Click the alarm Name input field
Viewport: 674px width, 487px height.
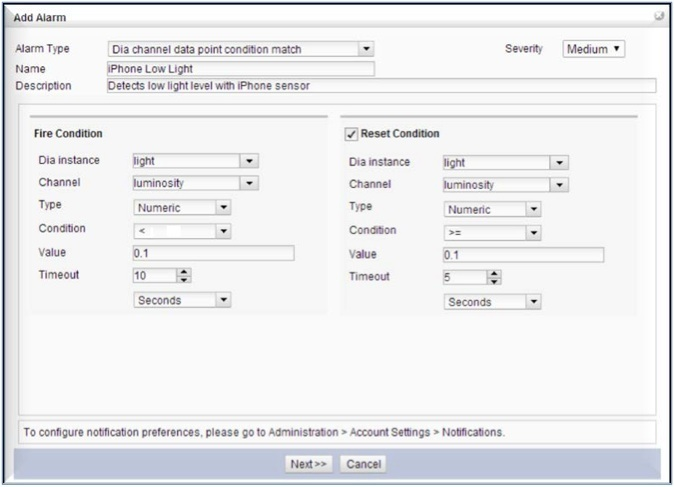point(240,69)
